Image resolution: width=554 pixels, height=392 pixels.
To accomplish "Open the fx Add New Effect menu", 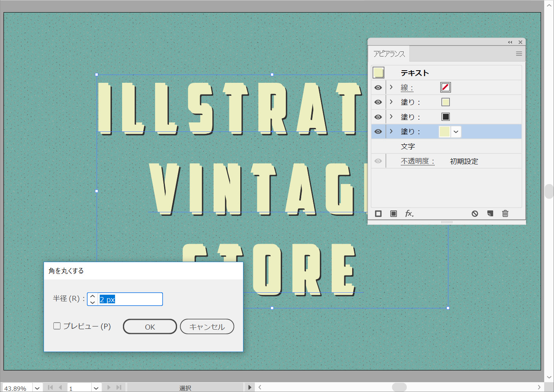I will click(x=409, y=213).
